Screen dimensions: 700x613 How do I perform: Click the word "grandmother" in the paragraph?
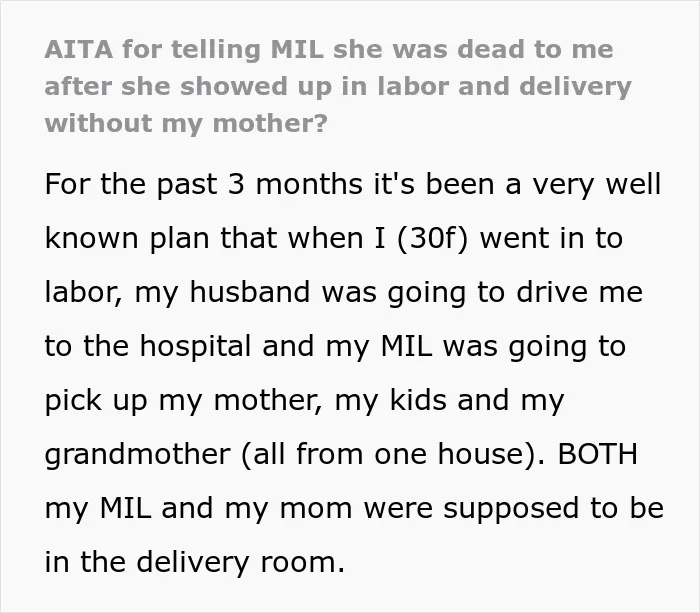138,455
